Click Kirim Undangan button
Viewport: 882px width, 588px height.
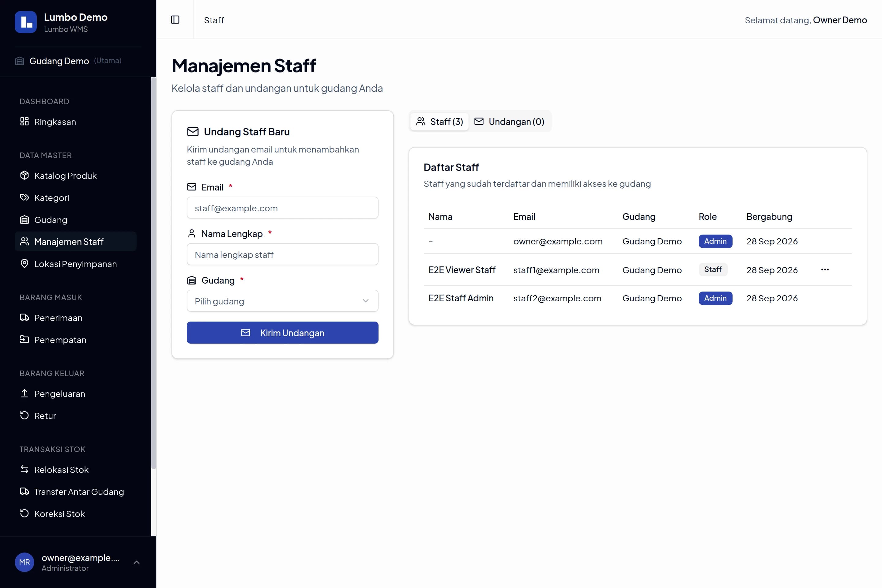[x=282, y=333]
